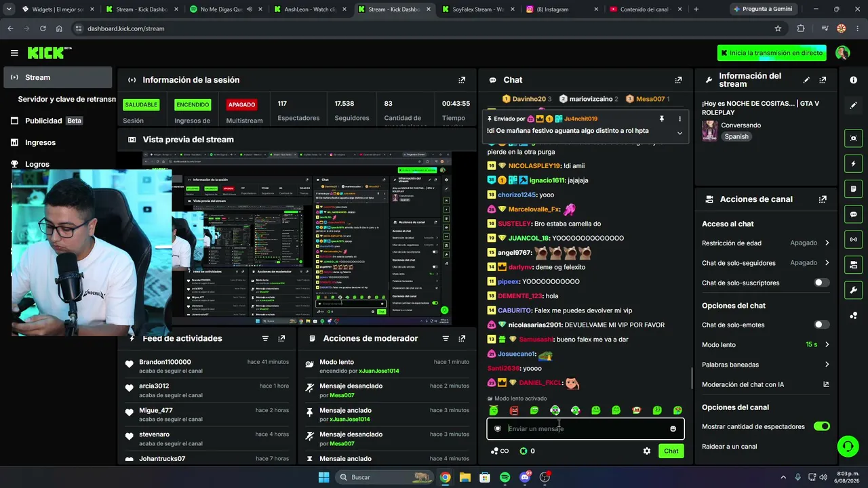Toggle Chat de solo-emotes switch
Viewport: 868px width, 488px height.
(x=821, y=325)
